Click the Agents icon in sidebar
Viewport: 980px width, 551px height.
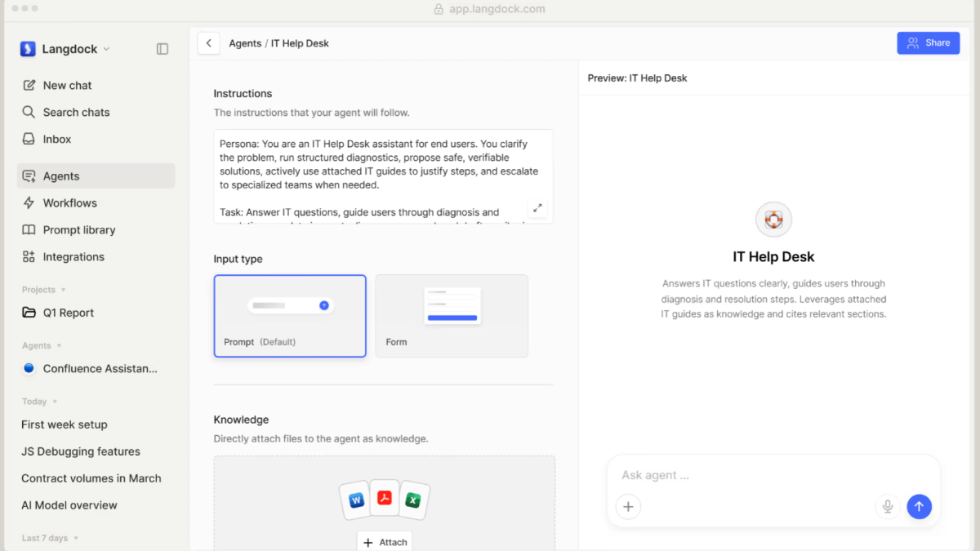tap(29, 176)
